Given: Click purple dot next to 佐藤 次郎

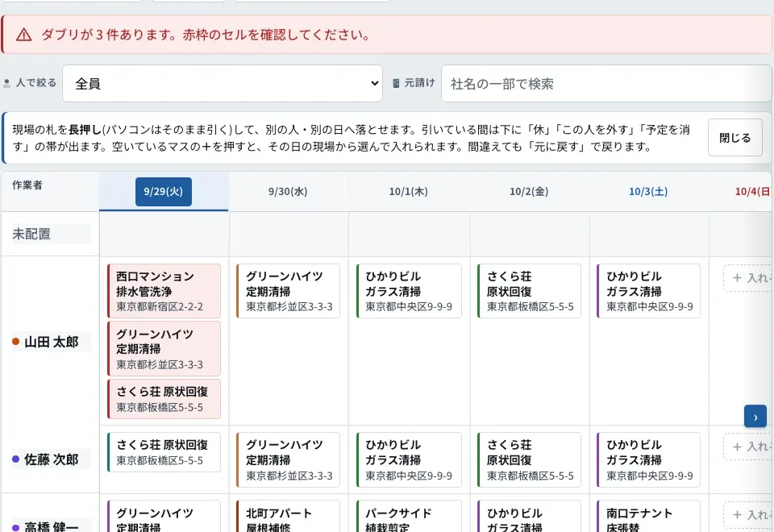Looking at the screenshot, I should coord(16,459).
